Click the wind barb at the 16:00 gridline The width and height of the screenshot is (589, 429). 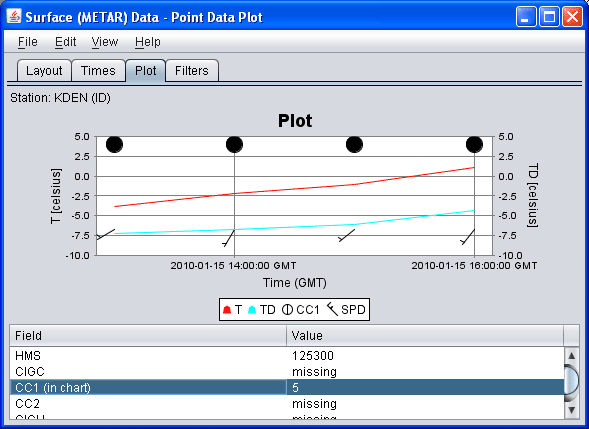point(468,237)
